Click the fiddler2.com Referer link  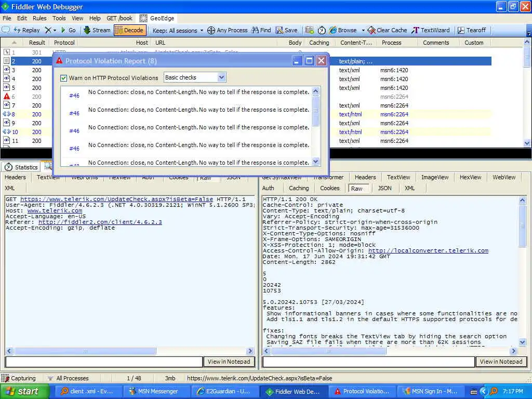pyautogui.click(x=100, y=222)
